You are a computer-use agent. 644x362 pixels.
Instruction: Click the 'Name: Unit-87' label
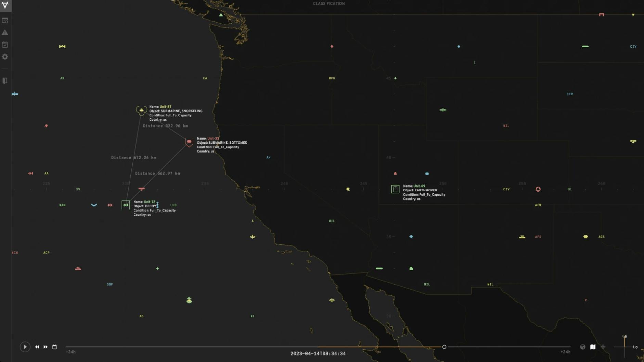[x=160, y=107]
